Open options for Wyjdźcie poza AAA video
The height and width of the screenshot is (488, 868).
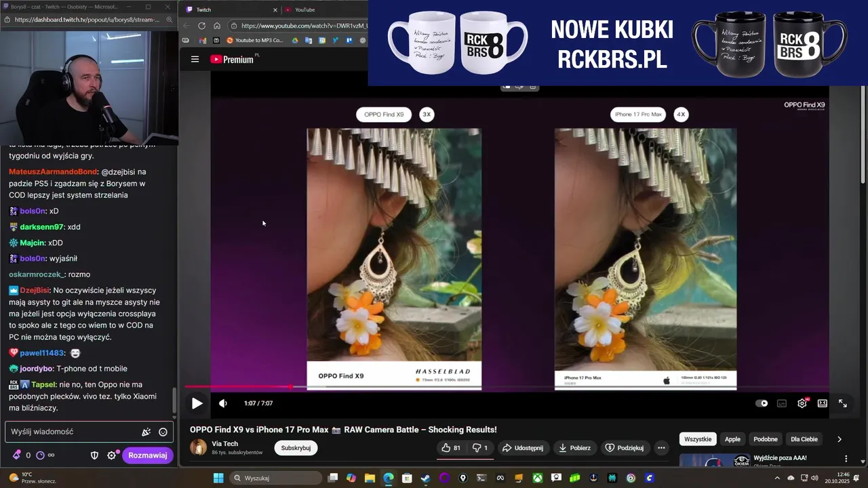point(846,460)
